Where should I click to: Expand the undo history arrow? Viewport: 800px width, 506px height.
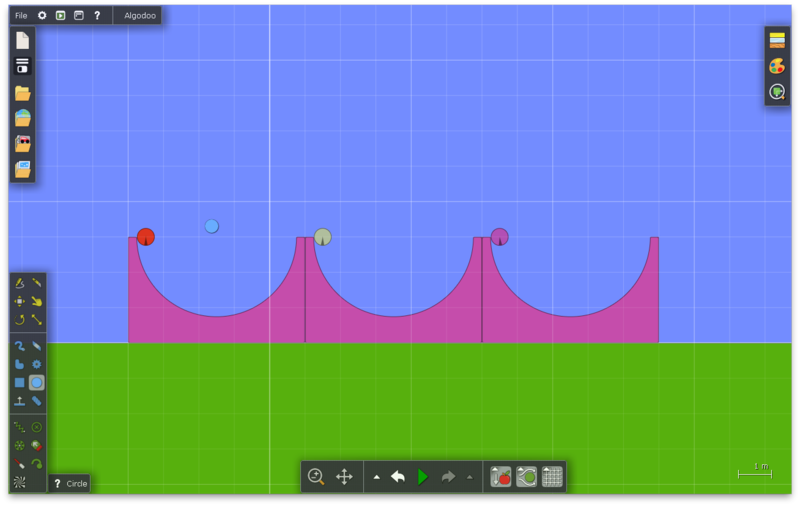[x=377, y=477]
